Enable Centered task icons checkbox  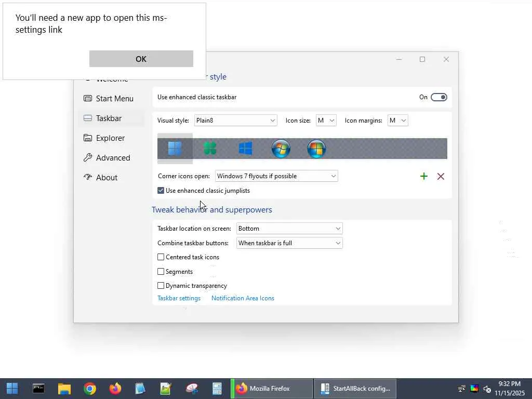161,257
